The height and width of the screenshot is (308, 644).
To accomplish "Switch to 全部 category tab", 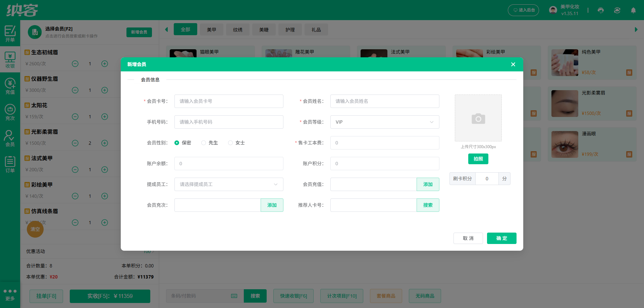I will point(185,29).
